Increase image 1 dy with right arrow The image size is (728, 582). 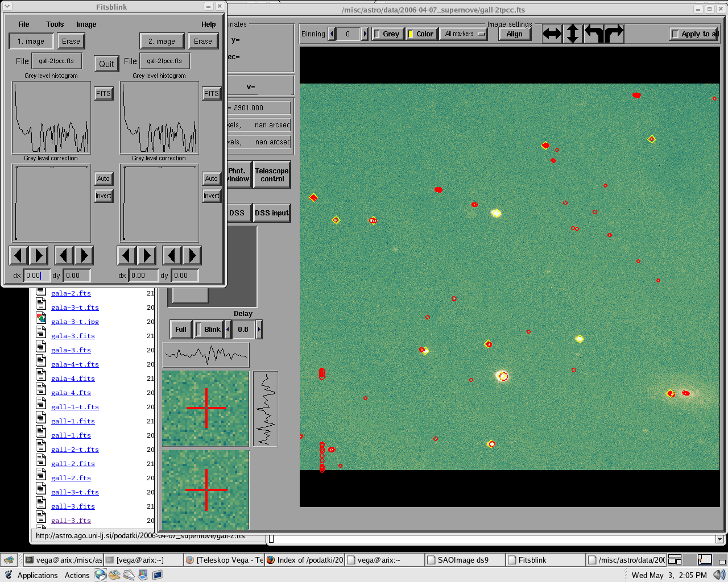pos(84,256)
